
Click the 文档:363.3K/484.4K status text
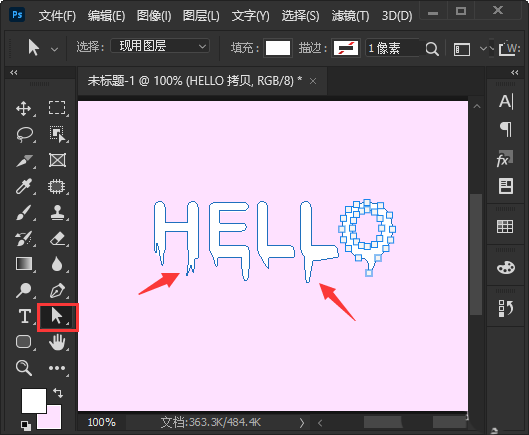coord(211,423)
